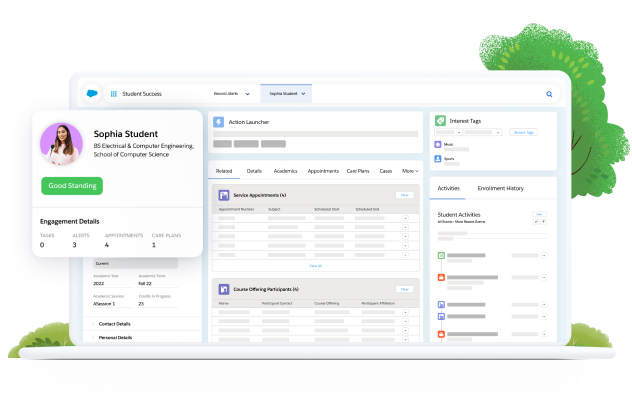Click the Music interest tag icon
Viewport: 632px width, 403px height.
click(x=438, y=144)
